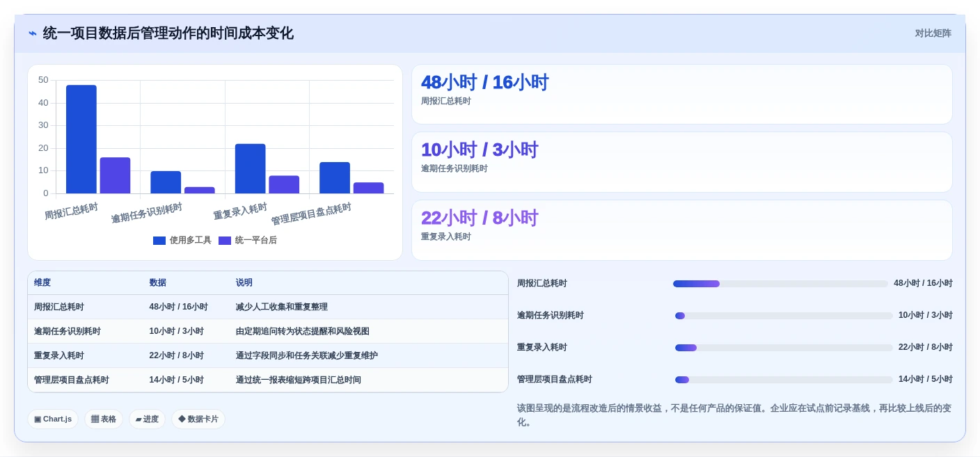The width and height of the screenshot is (980, 457).
Task: Click the title 统一项目数据后管理动作的时间成本变化
Action: click(168, 33)
